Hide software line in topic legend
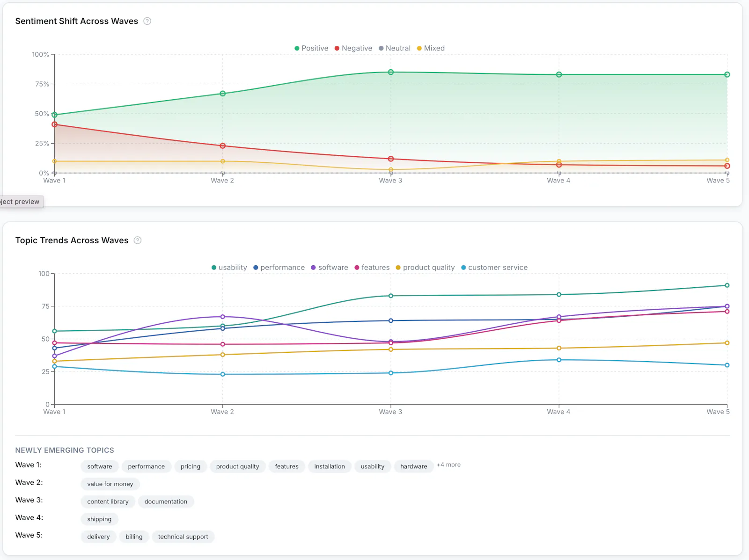Viewport: 749px width, 560px height. pyautogui.click(x=330, y=268)
